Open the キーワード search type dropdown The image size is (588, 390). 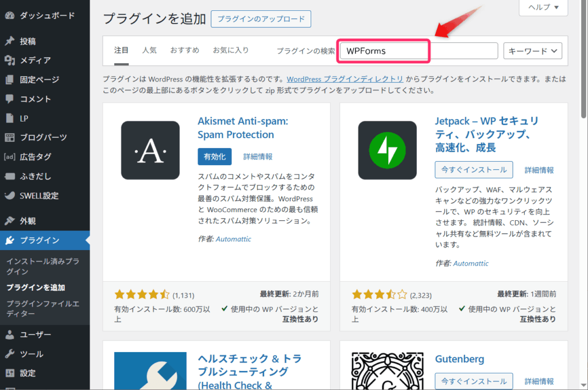[532, 51]
